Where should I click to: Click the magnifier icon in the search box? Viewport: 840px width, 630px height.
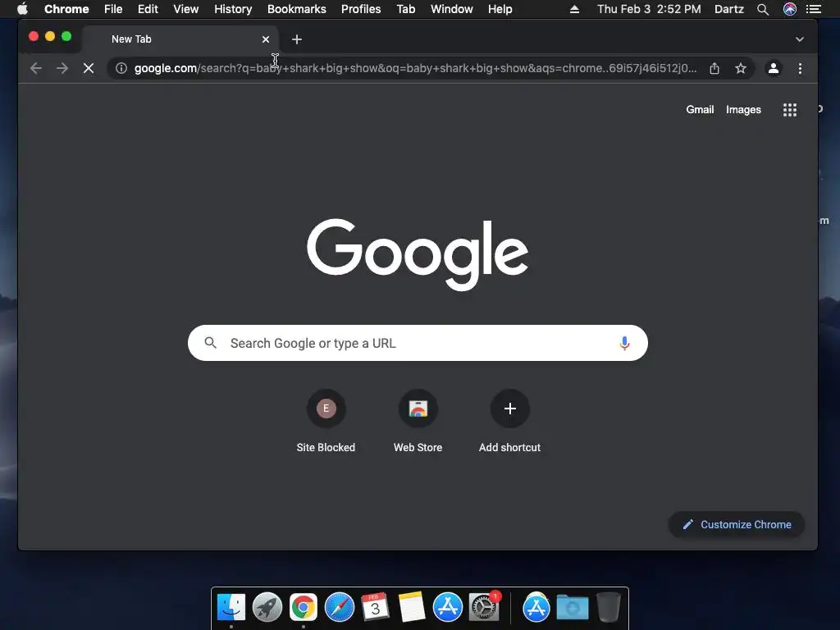[x=211, y=343]
